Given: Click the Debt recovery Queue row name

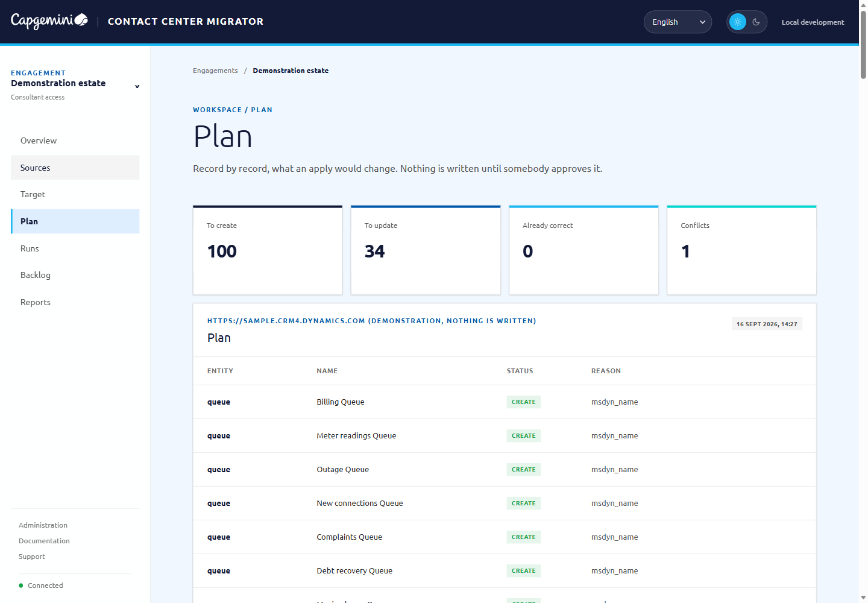Looking at the screenshot, I should click(354, 571).
